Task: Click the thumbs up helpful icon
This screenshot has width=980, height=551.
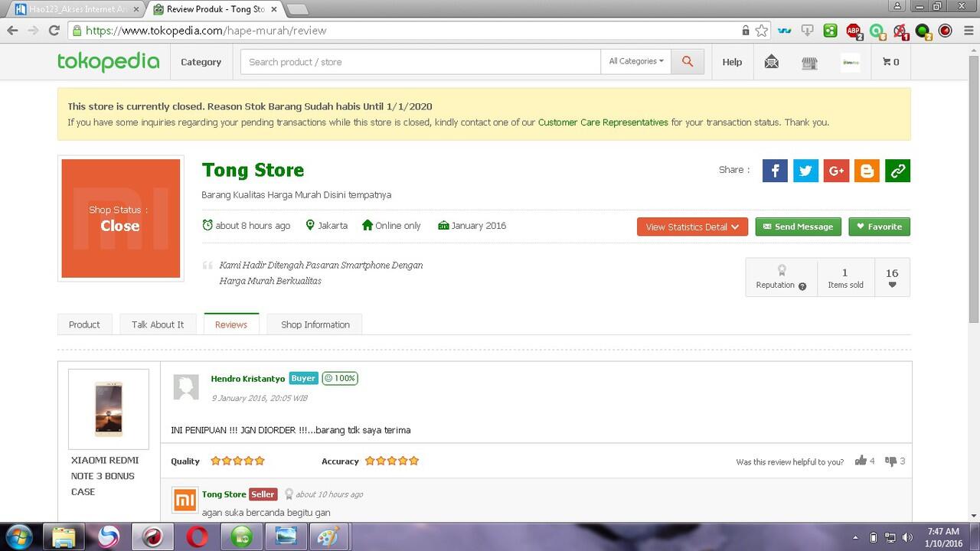Action: point(861,461)
